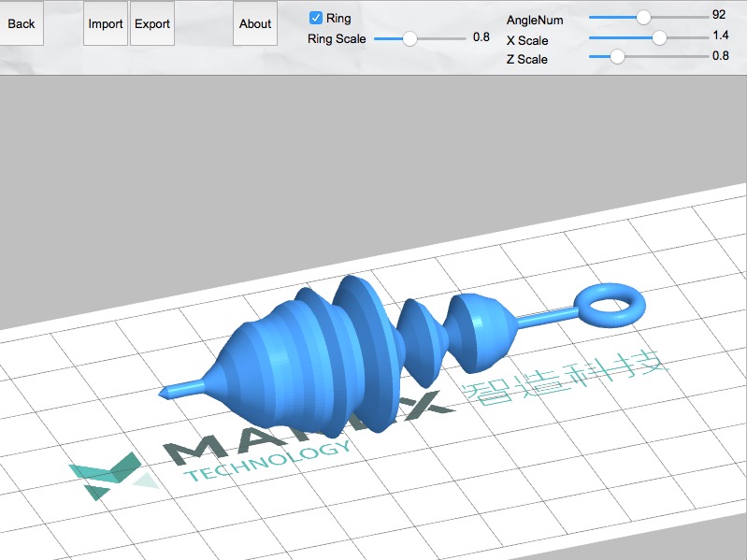Click the X Scale slider knob
Viewport: 747px width, 560px height.
[x=659, y=37]
